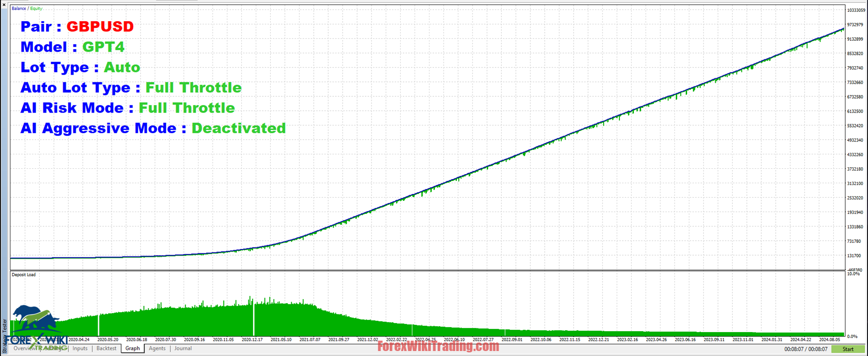Screen dimensions: 868x356
Task: Click the active Graph tab
Action: (x=132, y=349)
